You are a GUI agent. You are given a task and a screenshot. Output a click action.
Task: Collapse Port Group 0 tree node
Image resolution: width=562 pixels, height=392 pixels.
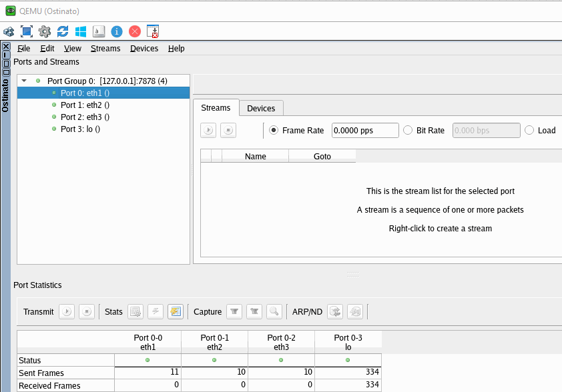point(25,81)
